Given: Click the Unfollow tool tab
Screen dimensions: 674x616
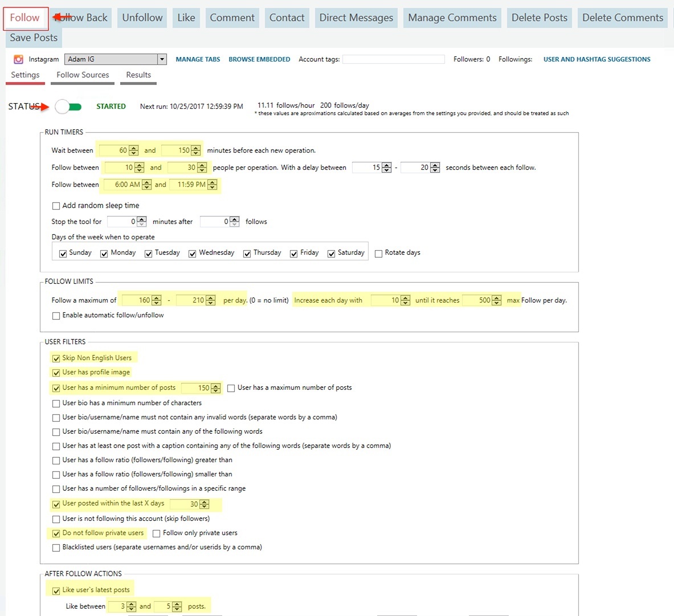Looking at the screenshot, I should tap(142, 18).
